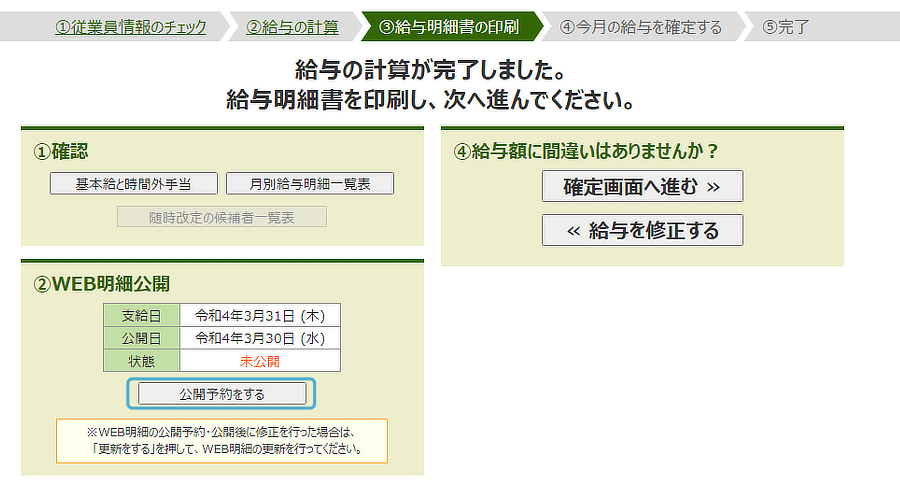Viewport: 900px width, 500px height.
Task: Click the ⑤完了 step in the progress bar
Action: [x=786, y=27]
